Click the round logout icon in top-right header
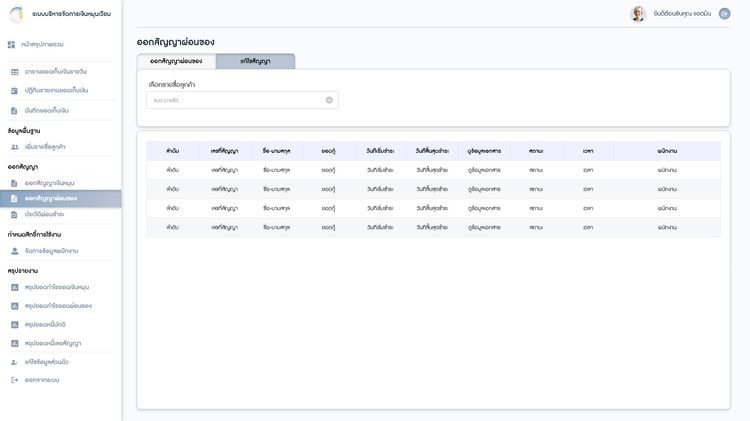This screenshot has height=421, width=750. tap(725, 14)
